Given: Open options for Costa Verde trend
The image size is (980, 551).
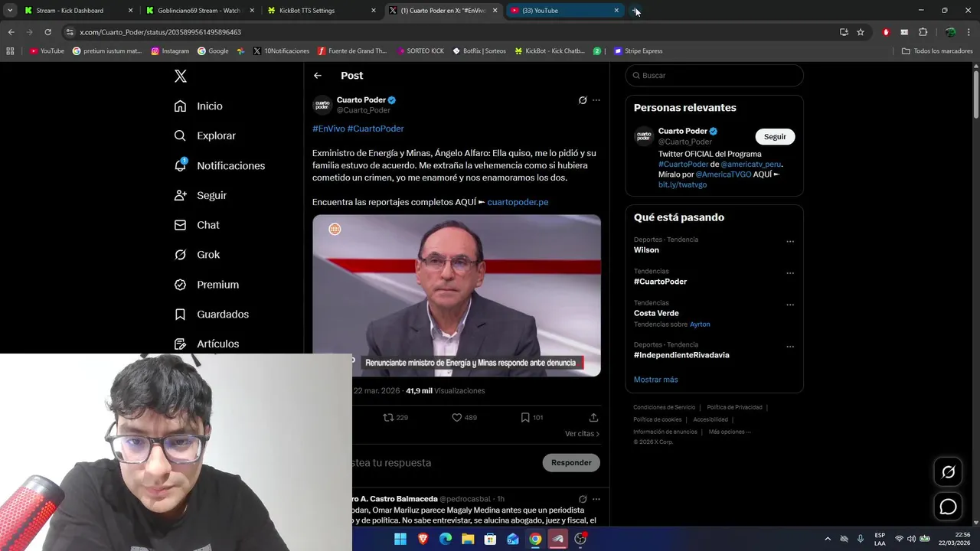Looking at the screenshot, I should click(790, 305).
